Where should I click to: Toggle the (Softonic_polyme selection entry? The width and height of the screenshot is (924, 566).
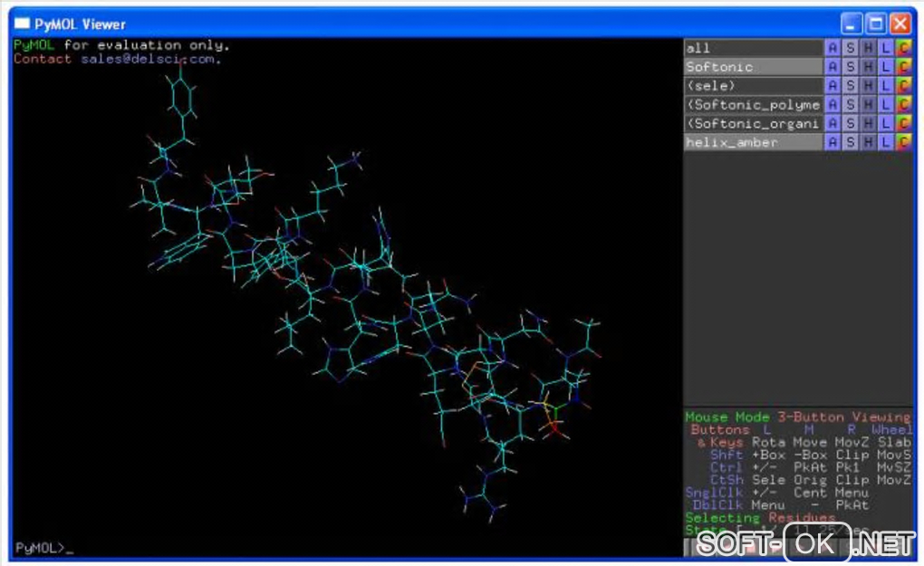(x=753, y=104)
